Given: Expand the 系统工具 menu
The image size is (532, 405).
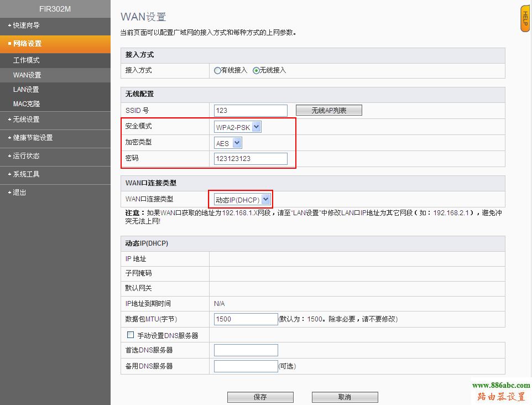Looking at the screenshot, I should 55,174.
